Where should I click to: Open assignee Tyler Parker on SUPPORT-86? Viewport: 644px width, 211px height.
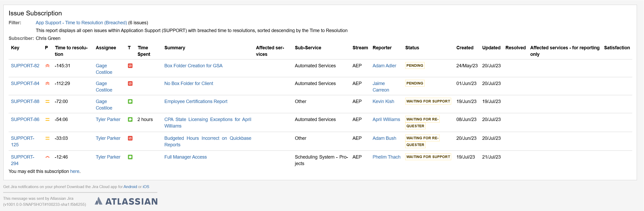(108, 119)
